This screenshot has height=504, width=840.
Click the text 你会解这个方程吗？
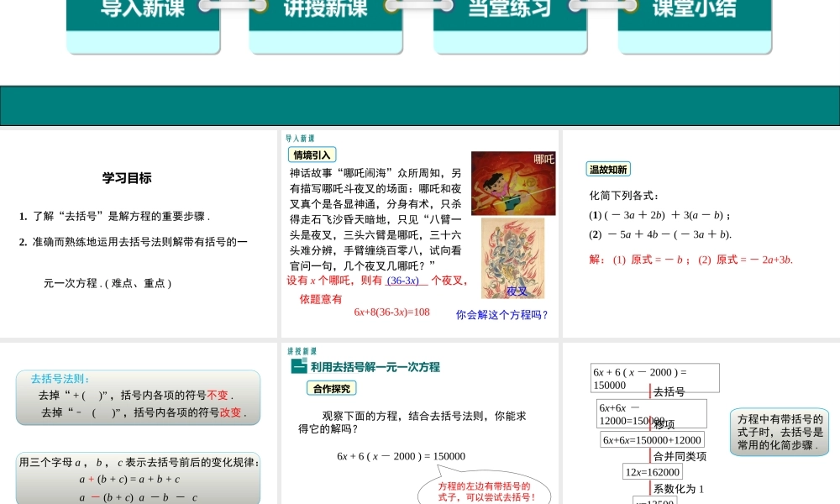pos(502,315)
